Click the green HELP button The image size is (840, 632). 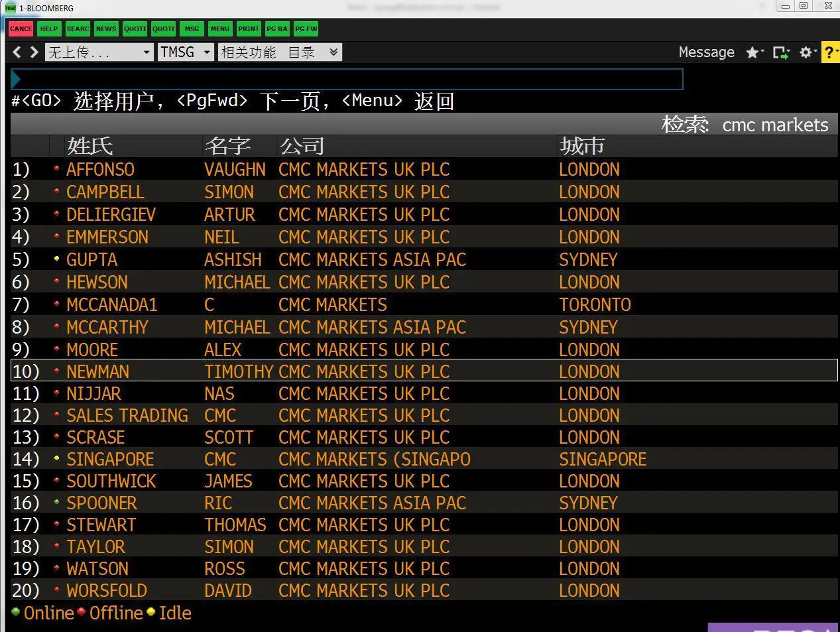click(x=49, y=29)
